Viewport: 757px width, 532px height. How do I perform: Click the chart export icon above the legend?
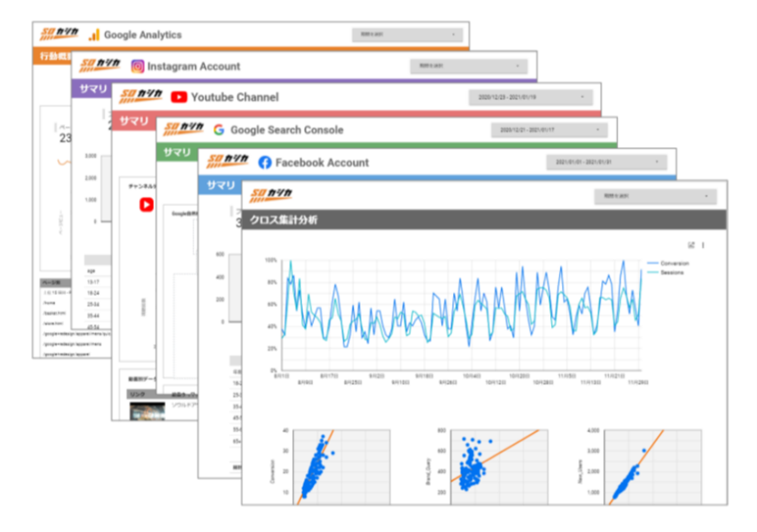coord(691,244)
